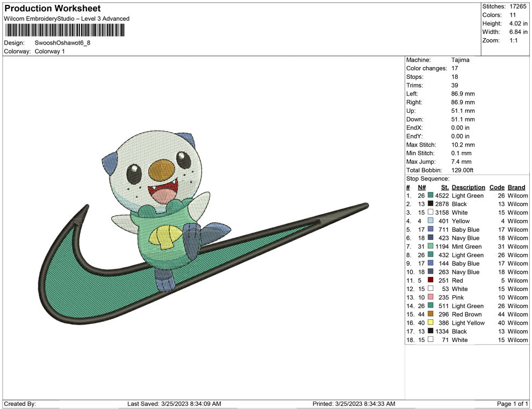Select the 'Colorway 1' value
Viewport: 532px width, 409px height.
49,52
